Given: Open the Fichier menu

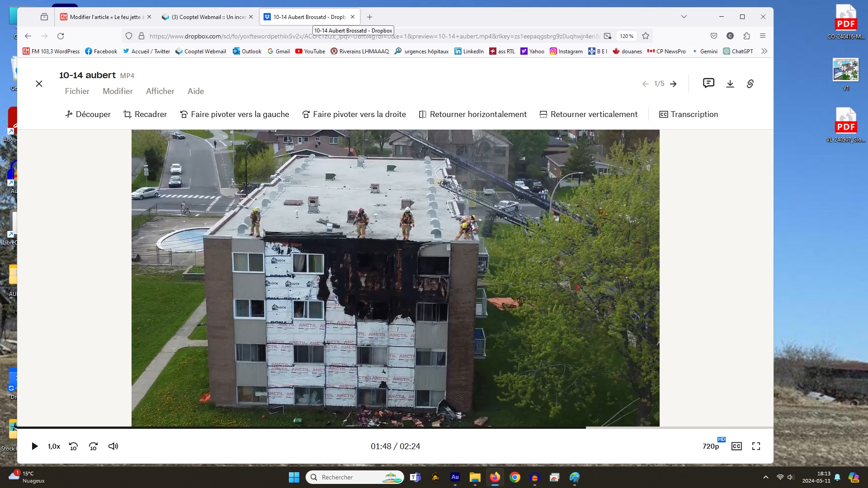Looking at the screenshot, I should 77,91.
